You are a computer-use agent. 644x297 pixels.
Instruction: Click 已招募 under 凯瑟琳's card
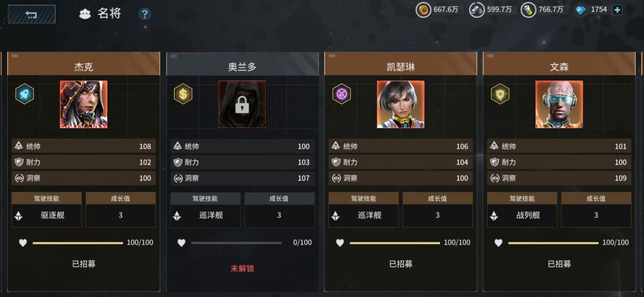[x=401, y=264]
